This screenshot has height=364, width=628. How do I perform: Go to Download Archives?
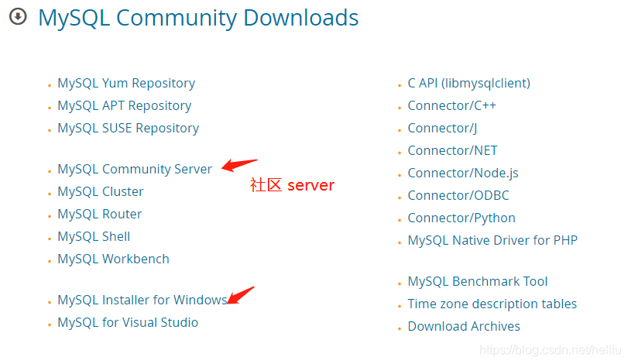pyautogui.click(x=464, y=326)
